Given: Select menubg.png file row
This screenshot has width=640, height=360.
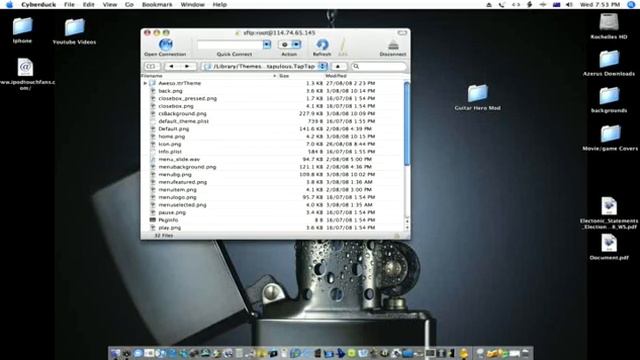Looking at the screenshot, I should click(272, 174).
